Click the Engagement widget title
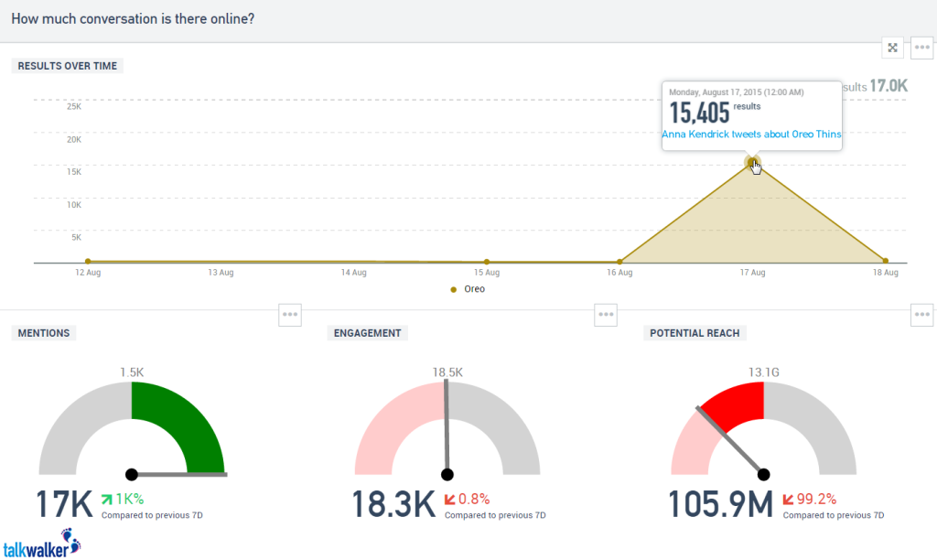The width and height of the screenshot is (937, 560). 368,333
